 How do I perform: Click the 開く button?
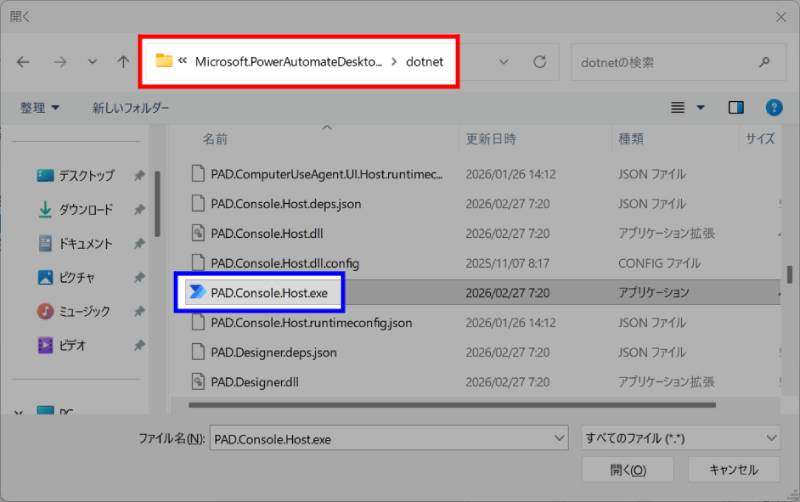(627, 469)
